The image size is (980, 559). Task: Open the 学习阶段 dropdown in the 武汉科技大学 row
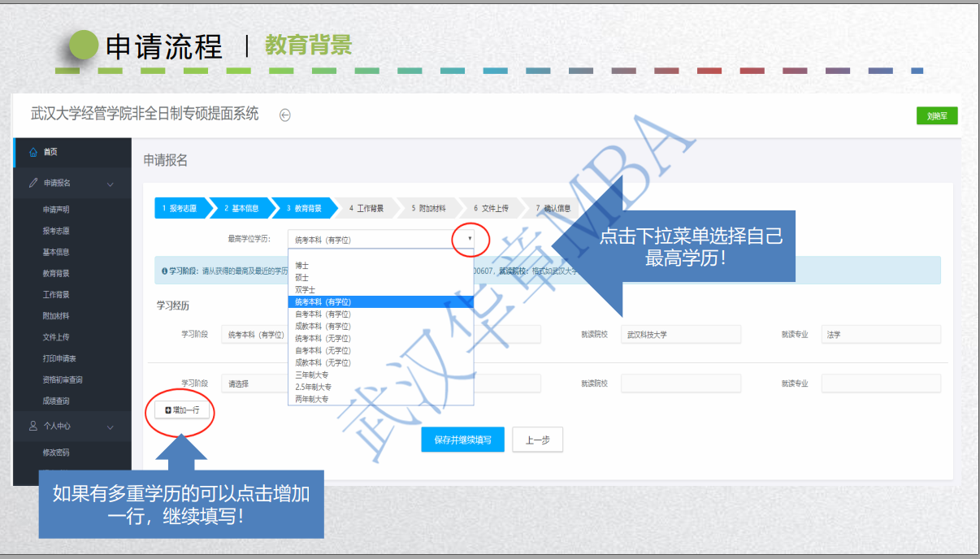[x=254, y=335]
